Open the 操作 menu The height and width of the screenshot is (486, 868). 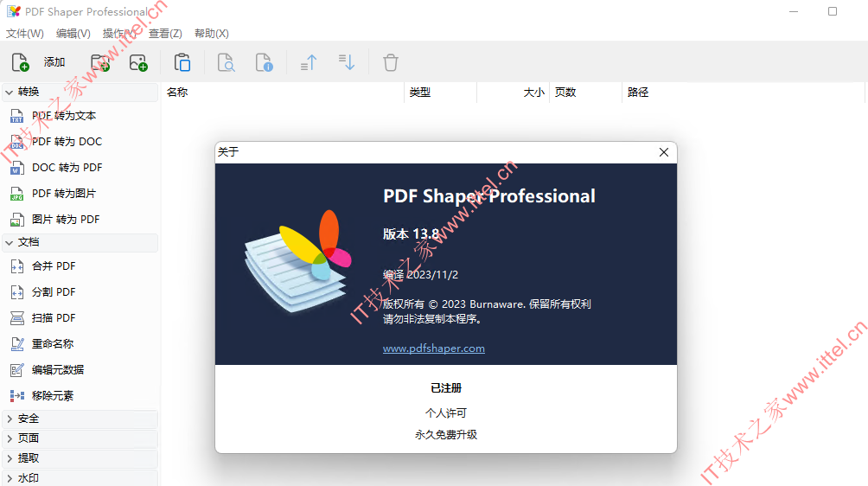[118, 34]
